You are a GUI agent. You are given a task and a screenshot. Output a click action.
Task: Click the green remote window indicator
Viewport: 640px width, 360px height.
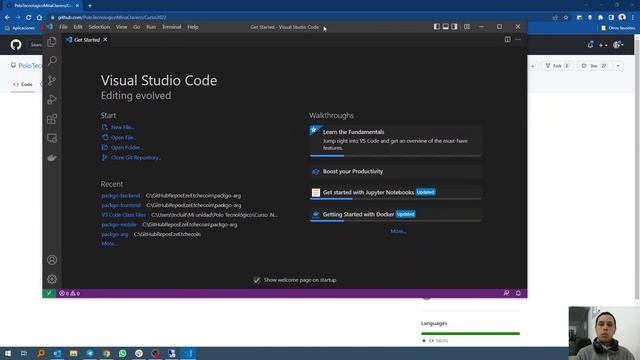coord(49,293)
